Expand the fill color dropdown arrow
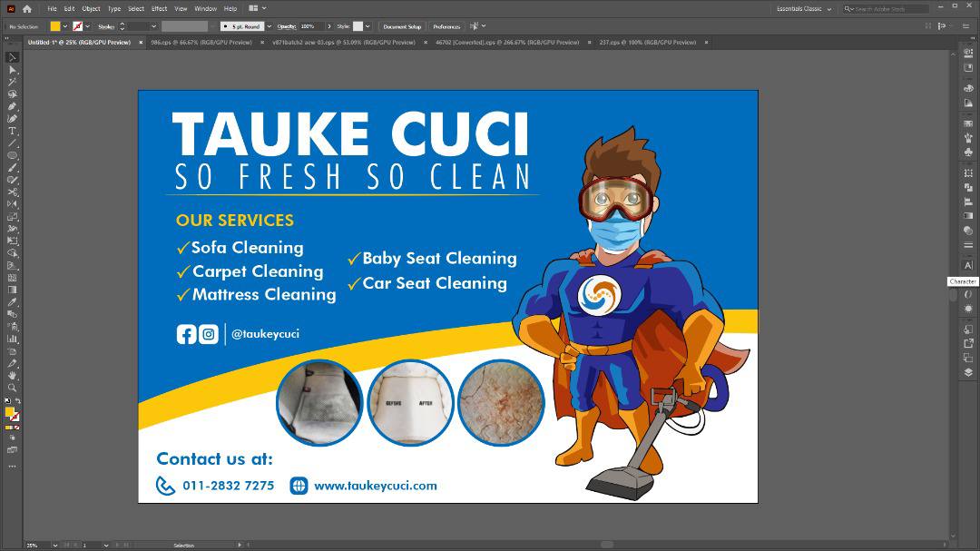 (x=65, y=26)
